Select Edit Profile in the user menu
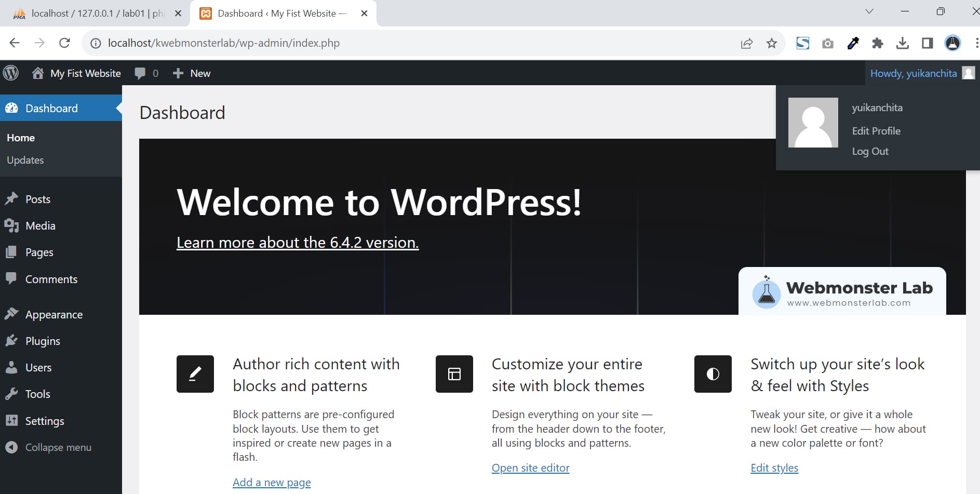980x494 pixels. [876, 131]
